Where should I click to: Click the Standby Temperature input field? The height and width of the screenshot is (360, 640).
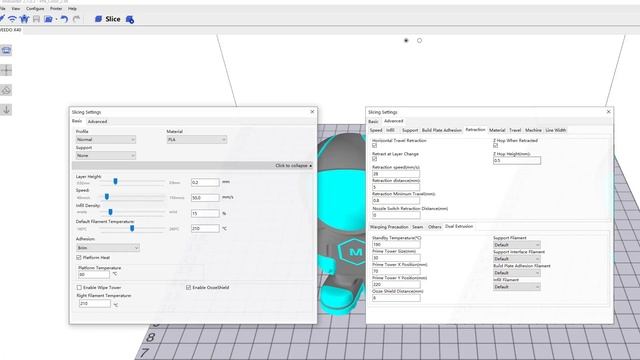pyautogui.click(x=396, y=244)
